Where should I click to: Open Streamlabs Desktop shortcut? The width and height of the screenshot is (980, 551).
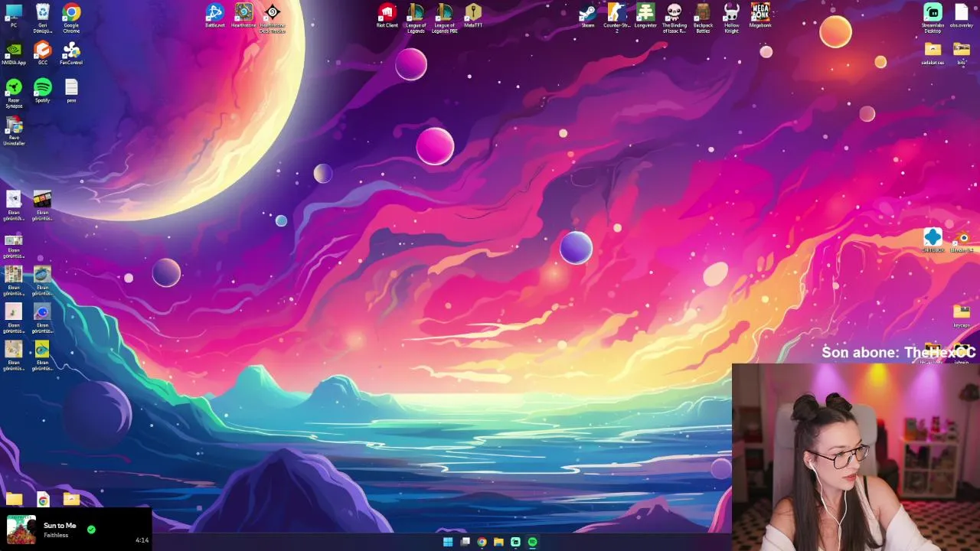click(x=933, y=18)
